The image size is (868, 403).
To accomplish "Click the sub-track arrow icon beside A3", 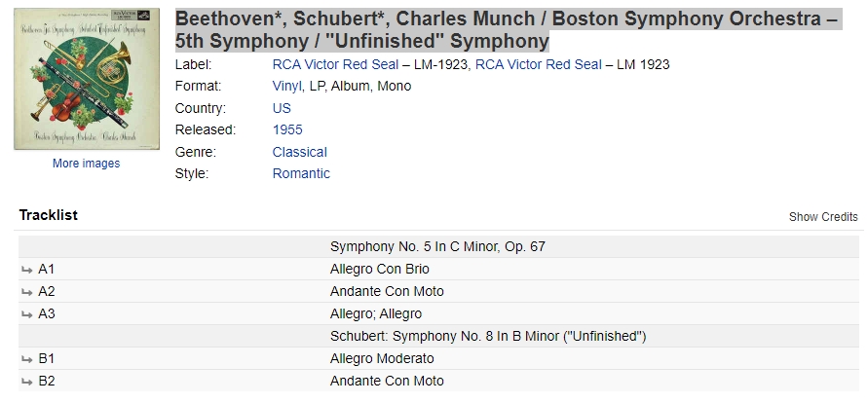I will click(27, 314).
